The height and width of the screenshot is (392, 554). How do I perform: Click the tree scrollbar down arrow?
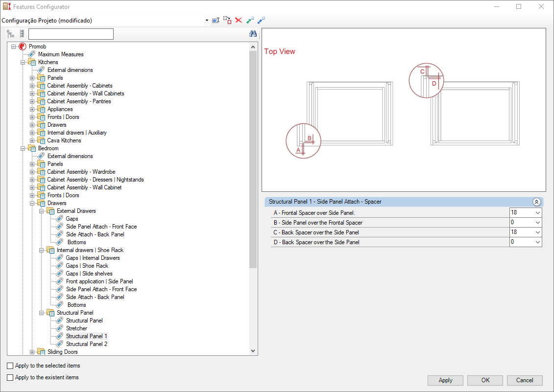253,351
